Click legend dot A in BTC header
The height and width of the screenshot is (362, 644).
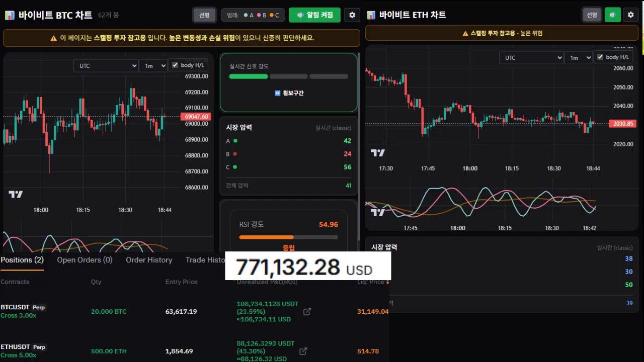point(246,15)
